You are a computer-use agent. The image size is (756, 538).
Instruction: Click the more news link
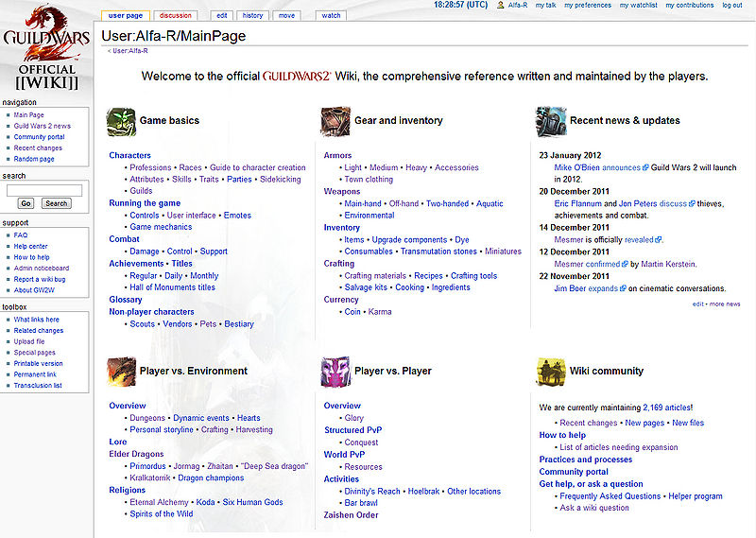coord(725,304)
